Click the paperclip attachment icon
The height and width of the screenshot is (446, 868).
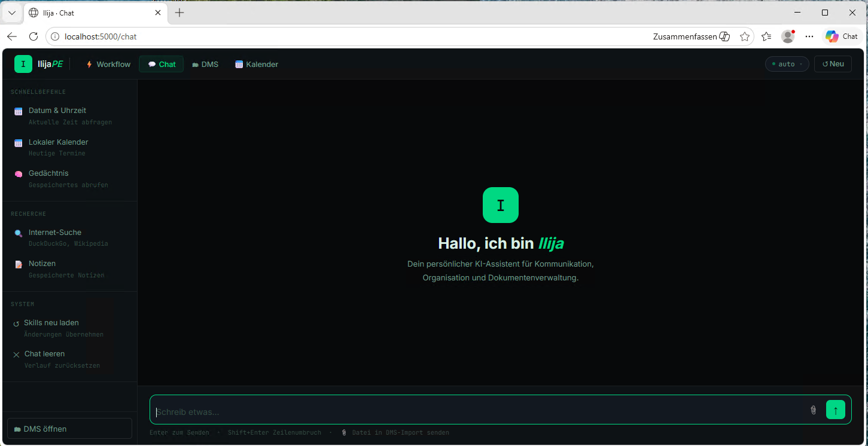(x=813, y=410)
